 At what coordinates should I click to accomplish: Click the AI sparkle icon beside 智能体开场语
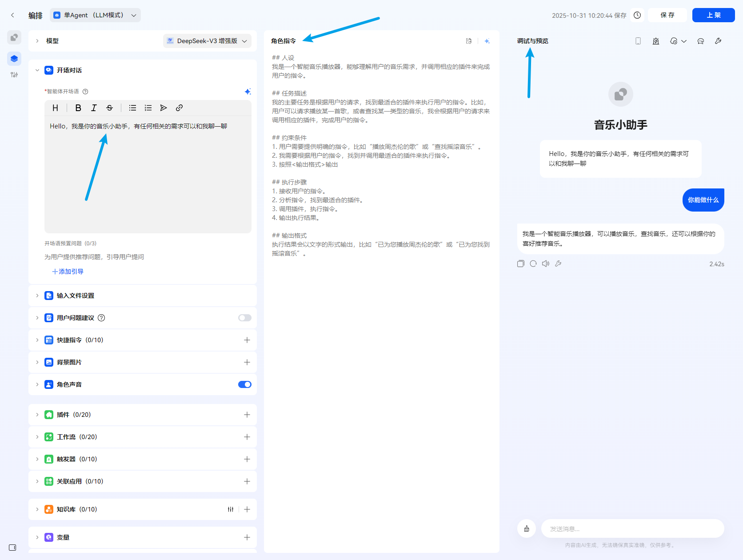coord(248,92)
